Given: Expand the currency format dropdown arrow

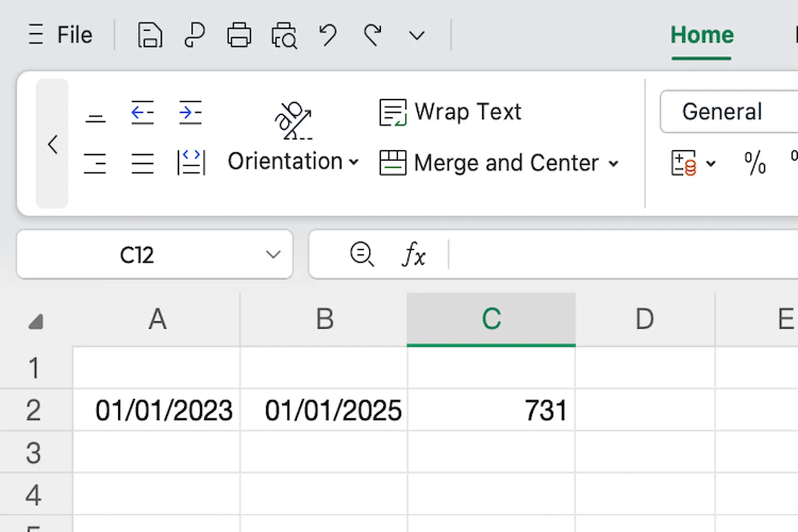Looking at the screenshot, I should [x=711, y=164].
